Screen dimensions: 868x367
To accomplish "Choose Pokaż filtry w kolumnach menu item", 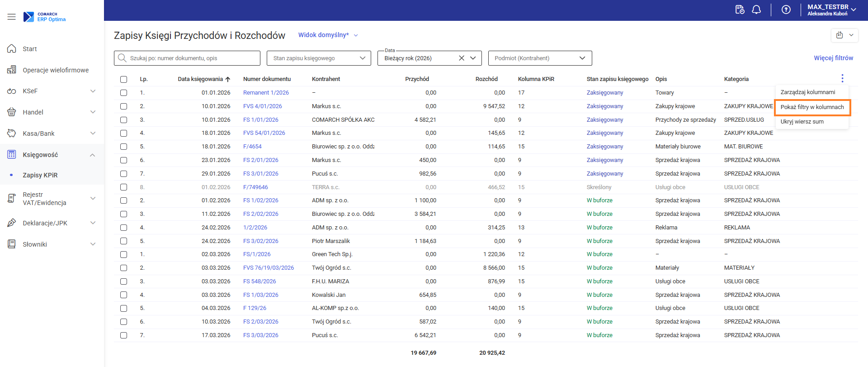I will (x=812, y=107).
